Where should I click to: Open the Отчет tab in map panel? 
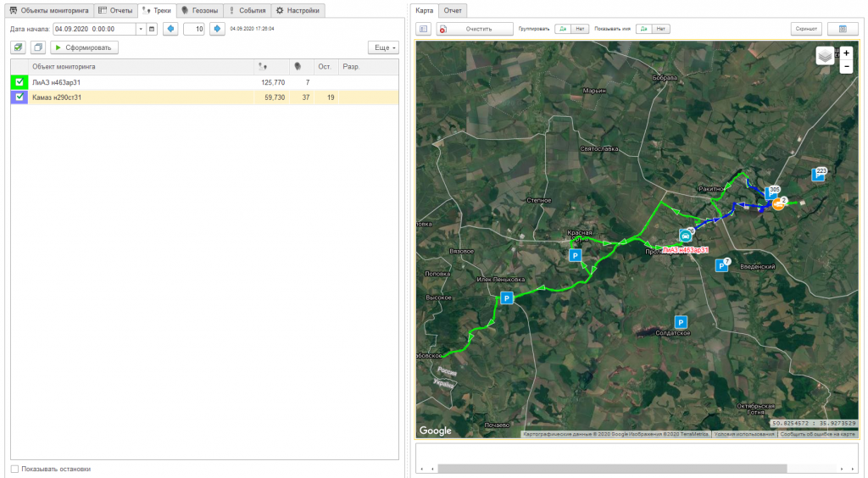click(453, 11)
